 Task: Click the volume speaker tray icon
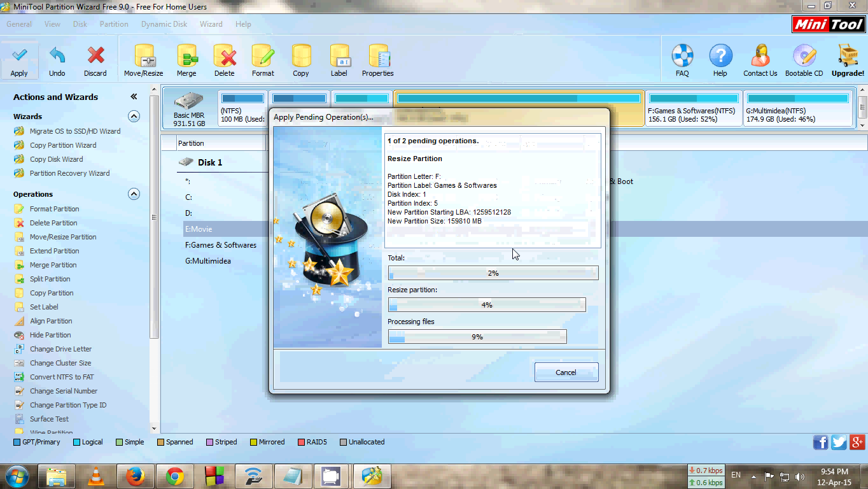(x=800, y=476)
